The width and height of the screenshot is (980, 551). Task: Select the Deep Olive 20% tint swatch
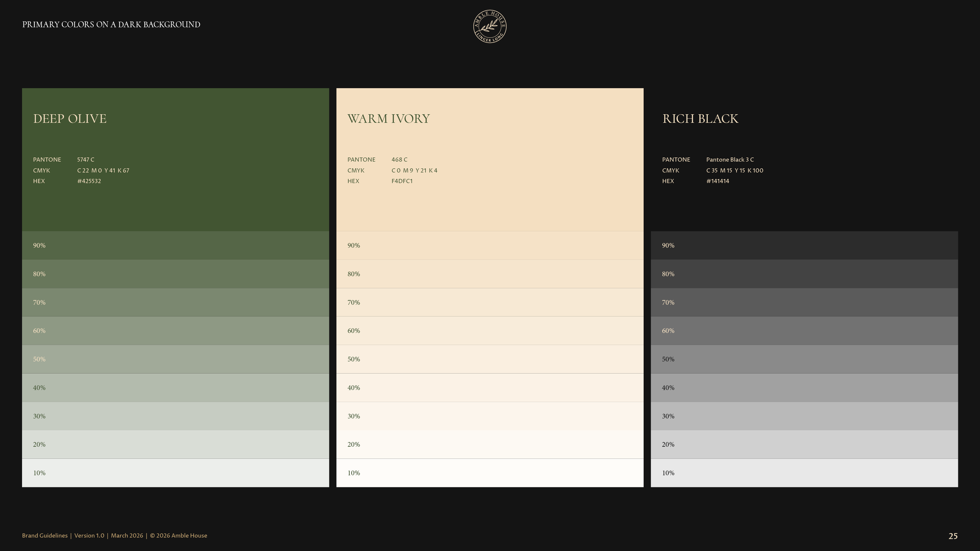(x=176, y=444)
